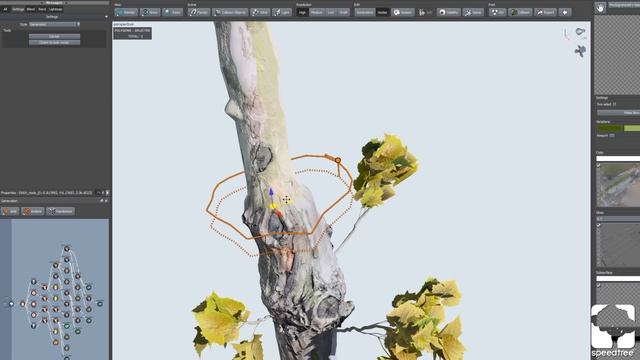This screenshot has width=640, height=360.
Task: Click the white Color bar in the material panel
Action: click(618, 158)
